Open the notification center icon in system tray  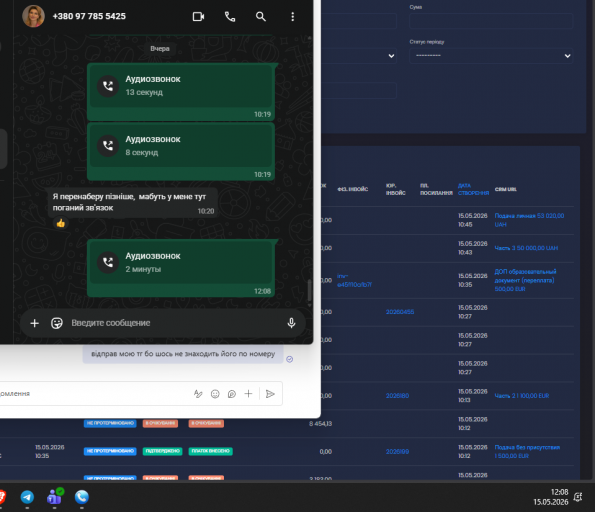578,497
